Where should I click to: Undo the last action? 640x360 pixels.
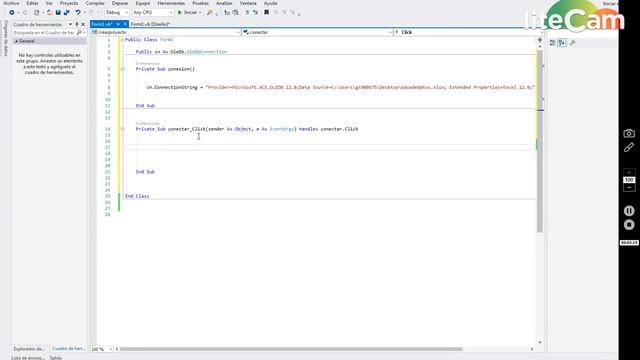[x=78, y=13]
